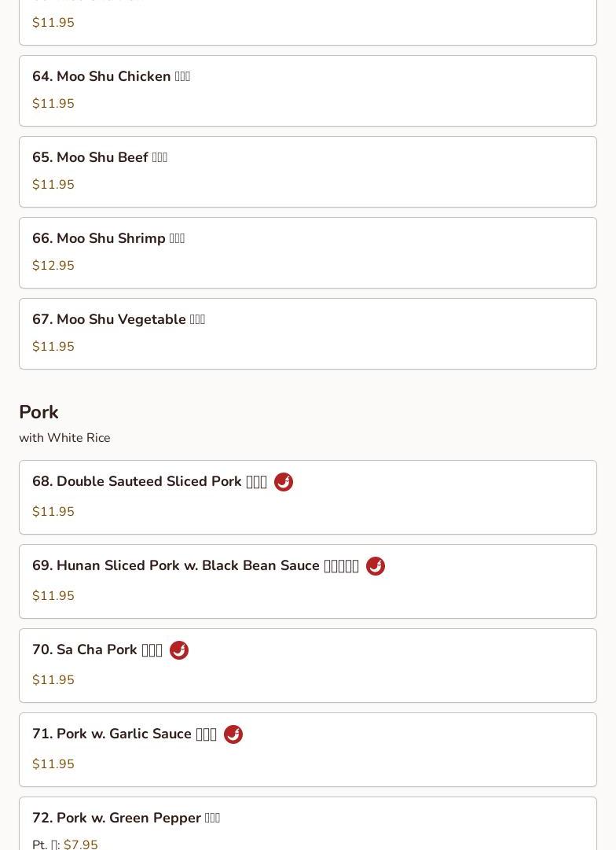616x850 pixels.
Task: Open the Moo Shu Chicken menu item
Action: [308, 90]
